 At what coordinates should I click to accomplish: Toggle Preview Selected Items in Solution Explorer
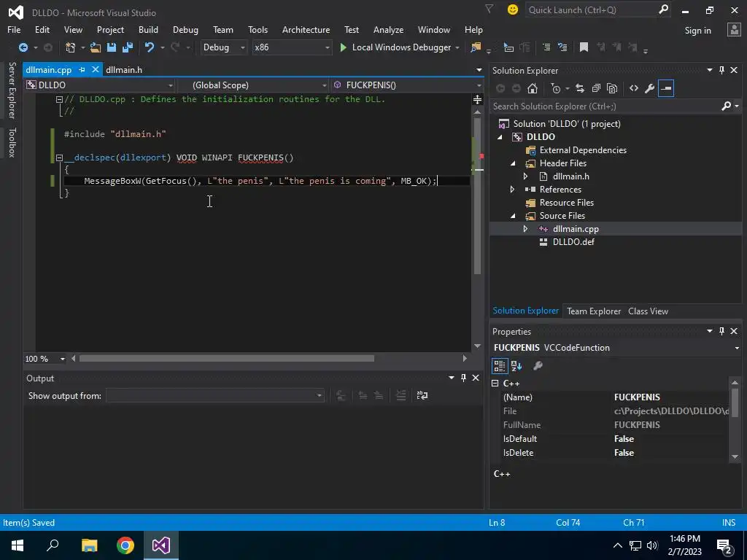pyautogui.click(x=666, y=88)
